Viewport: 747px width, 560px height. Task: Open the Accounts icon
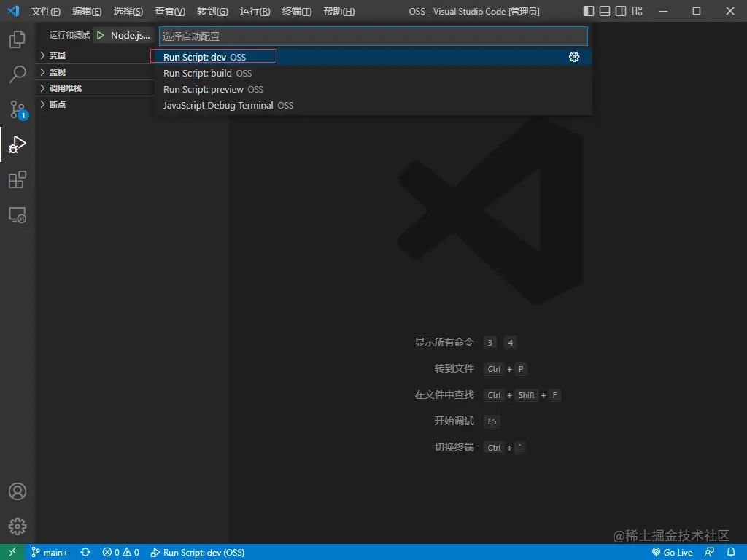click(18, 491)
